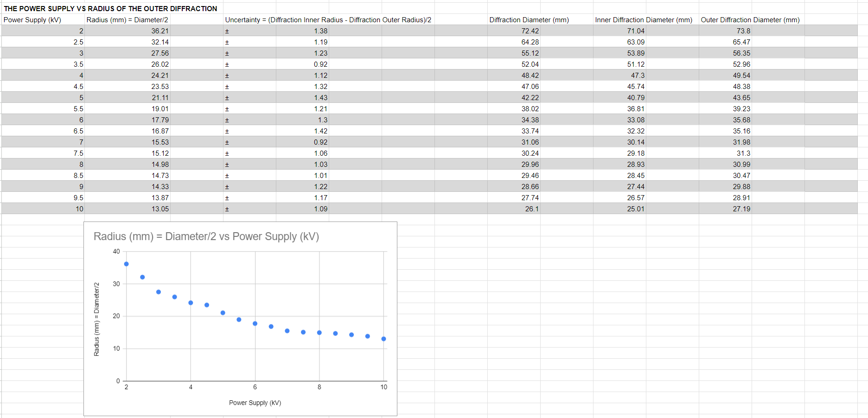This screenshot has height=418, width=868.
Task: Select diffraction diameter cell 55.12
Action: point(530,53)
